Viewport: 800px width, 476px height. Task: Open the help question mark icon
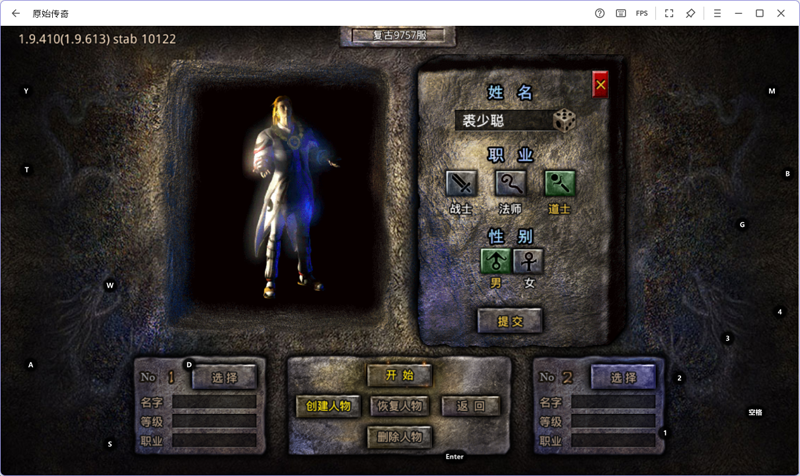tap(599, 13)
